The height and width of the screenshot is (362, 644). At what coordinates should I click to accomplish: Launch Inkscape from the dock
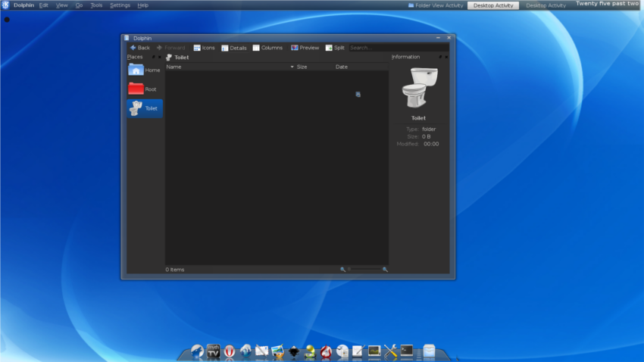(294, 351)
